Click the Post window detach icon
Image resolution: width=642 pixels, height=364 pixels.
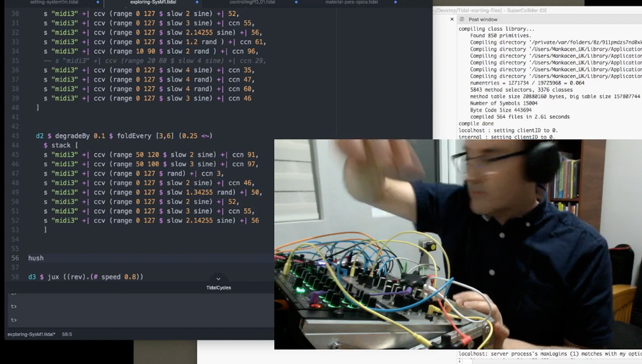point(462,19)
